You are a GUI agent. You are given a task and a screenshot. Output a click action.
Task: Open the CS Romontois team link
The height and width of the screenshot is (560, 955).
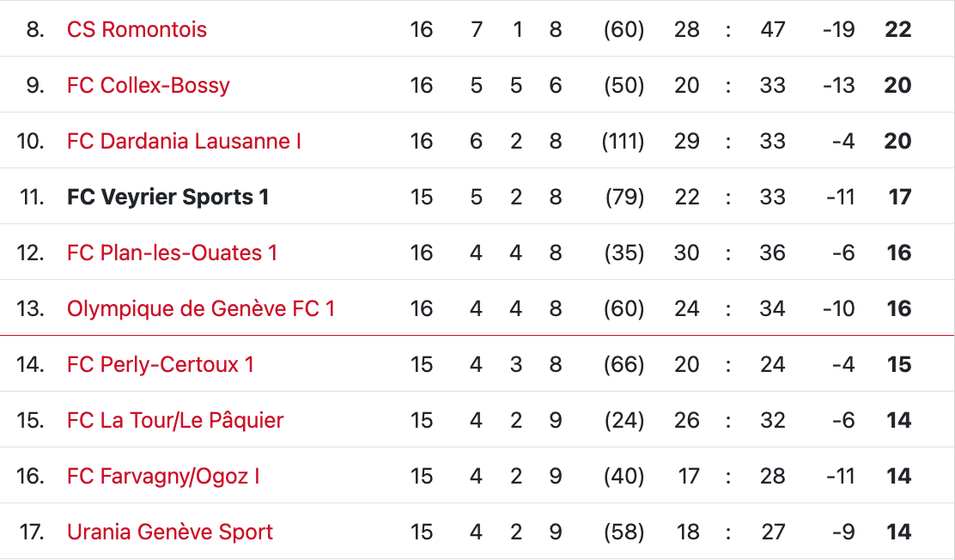point(137,29)
